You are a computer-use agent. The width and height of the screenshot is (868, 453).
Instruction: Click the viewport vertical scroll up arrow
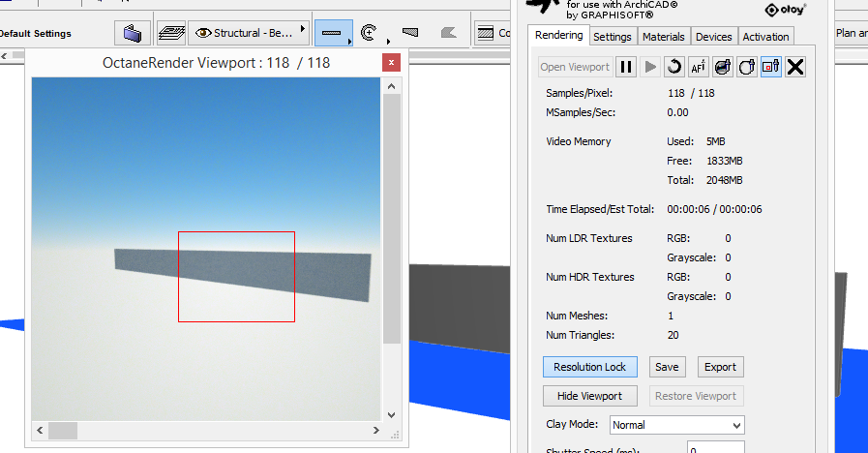[x=391, y=86]
